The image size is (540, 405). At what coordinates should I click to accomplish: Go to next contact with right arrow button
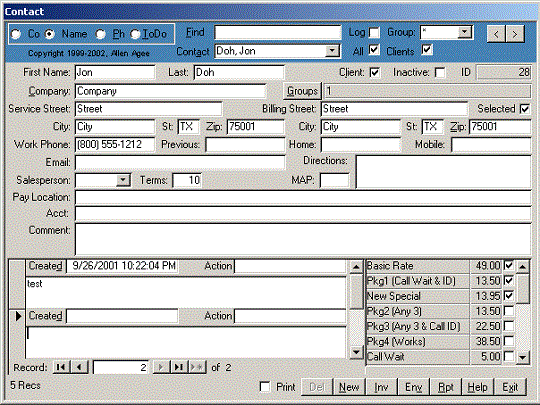point(515,34)
